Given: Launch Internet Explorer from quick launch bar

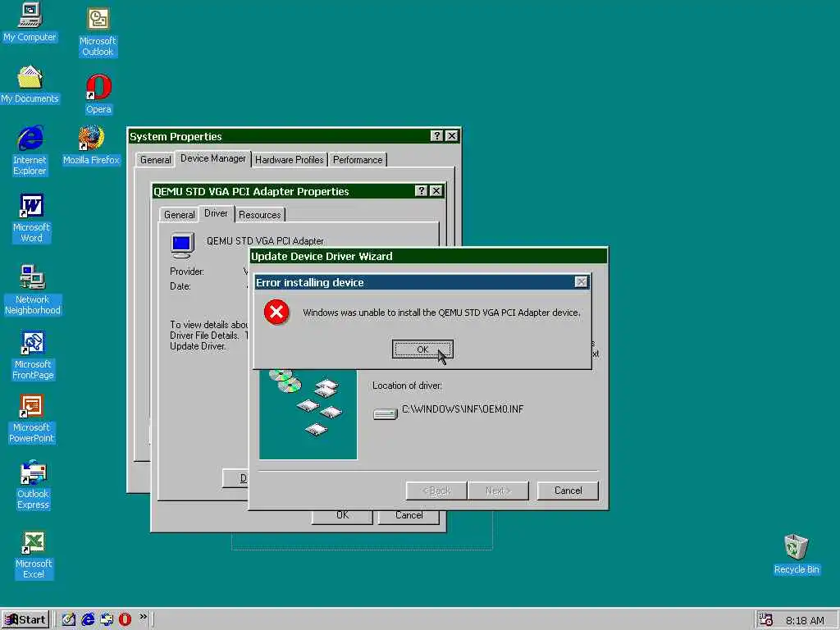Looking at the screenshot, I should pyautogui.click(x=88, y=619).
